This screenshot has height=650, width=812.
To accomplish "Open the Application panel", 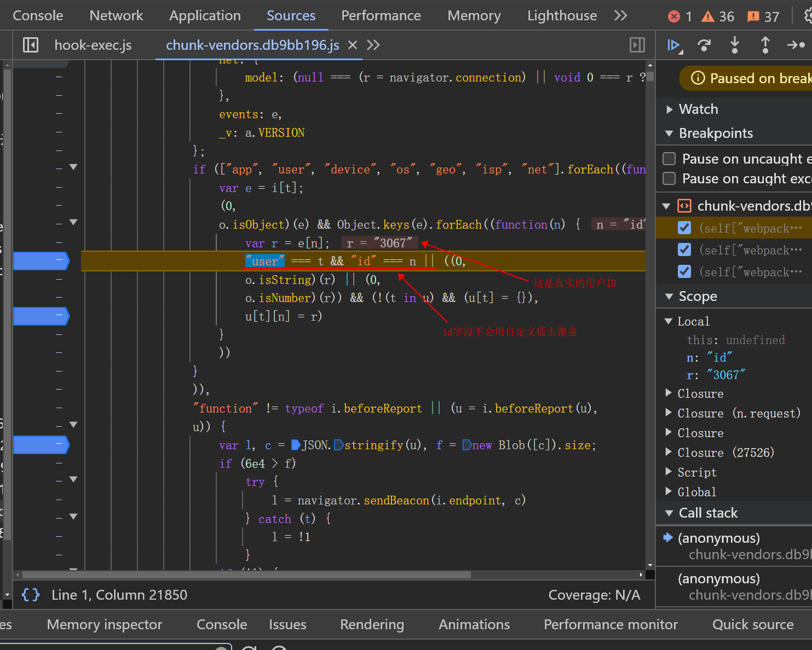I will coord(205,15).
